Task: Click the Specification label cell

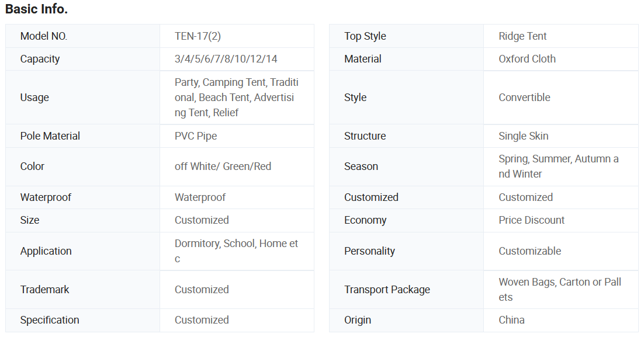Action: tap(50, 320)
